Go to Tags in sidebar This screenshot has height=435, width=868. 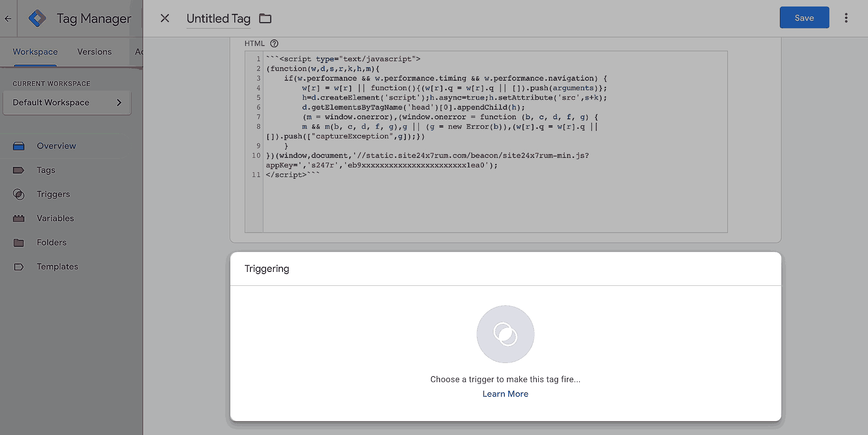point(46,170)
